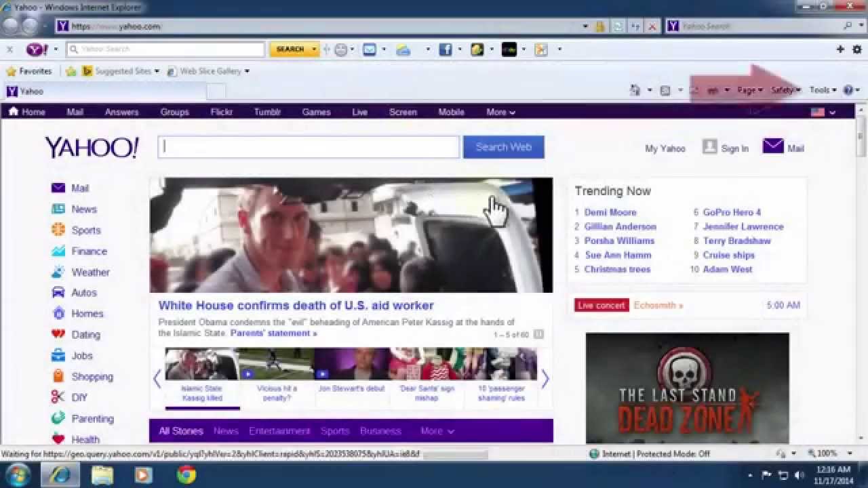868x488 pixels.
Task: Go to Games in Yahoo navigation bar
Action: [x=316, y=112]
